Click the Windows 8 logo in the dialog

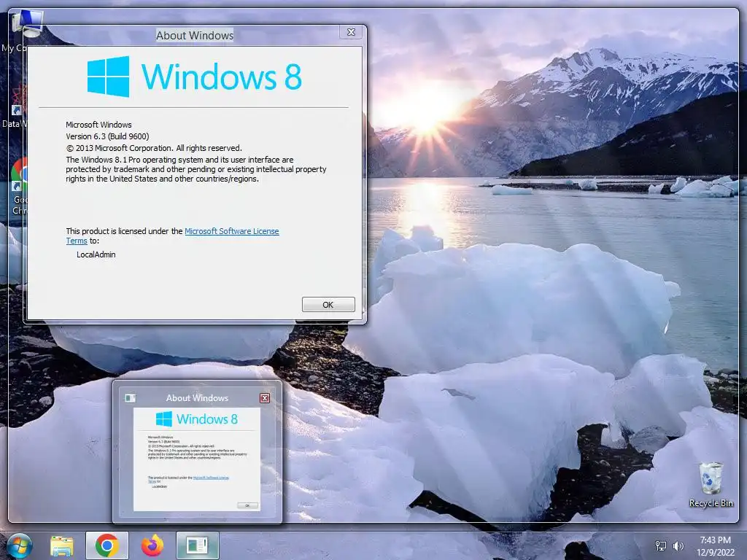pyautogui.click(x=194, y=76)
